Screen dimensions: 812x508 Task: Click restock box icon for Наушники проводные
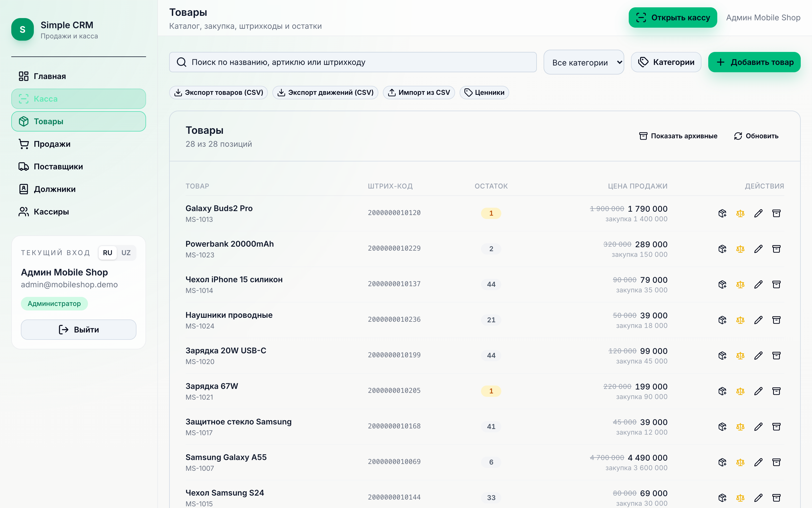722,320
